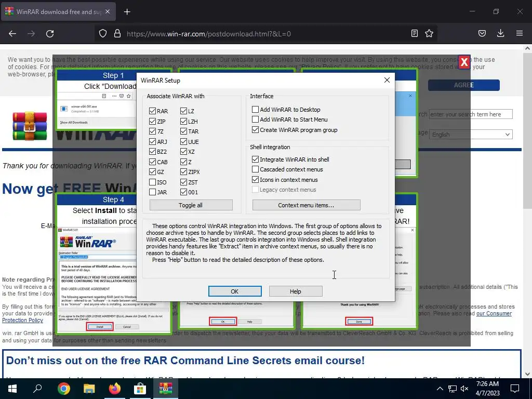Click the scrollbar down arrow
532x399 pixels.
click(x=527, y=374)
